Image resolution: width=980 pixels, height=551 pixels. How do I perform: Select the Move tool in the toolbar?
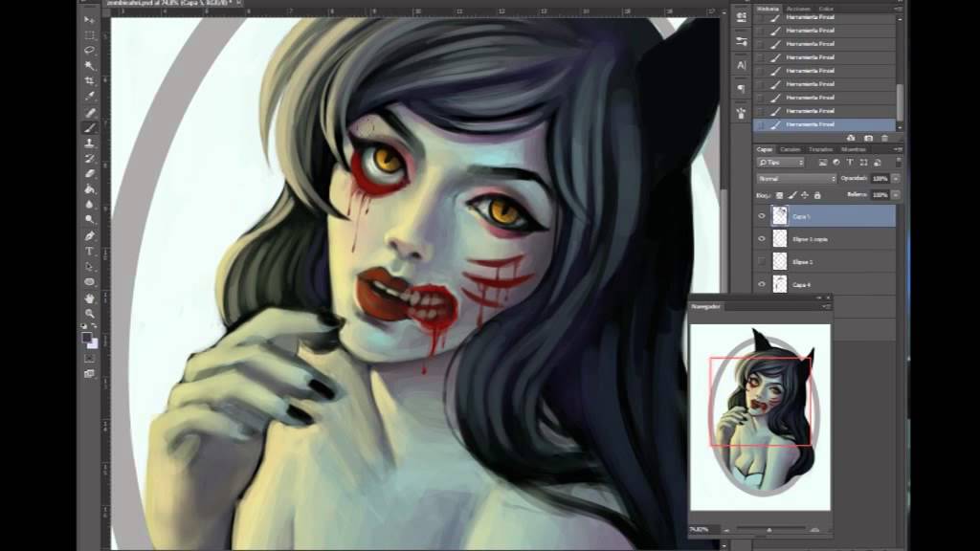point(89,18)
